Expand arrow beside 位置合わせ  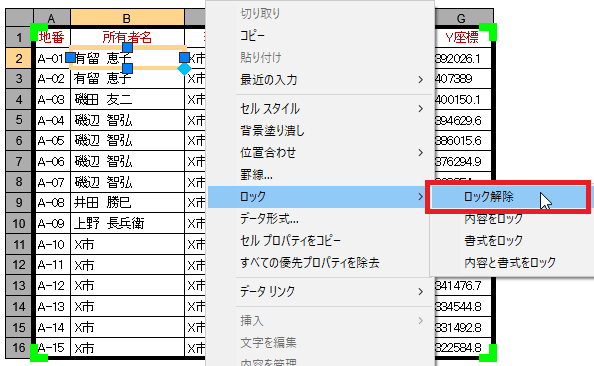tap(420, 153)
